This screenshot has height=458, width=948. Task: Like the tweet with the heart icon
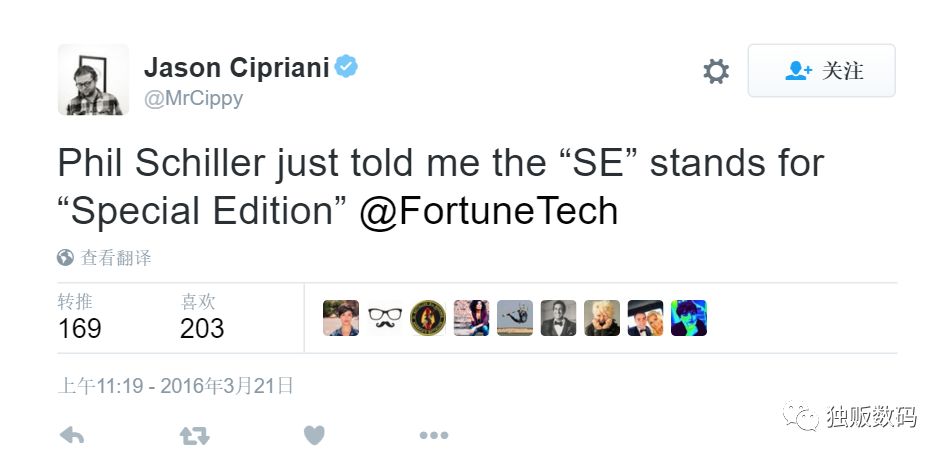click(x=314, y=436)
